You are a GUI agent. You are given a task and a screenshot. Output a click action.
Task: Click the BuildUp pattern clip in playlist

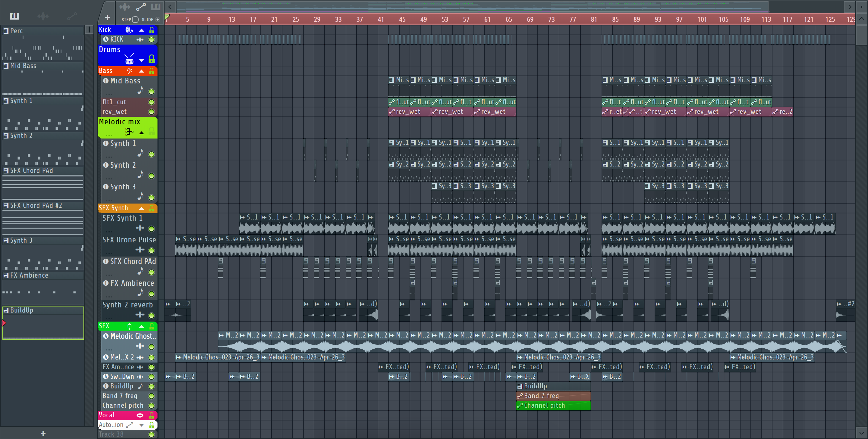click(x=553, y=386)
